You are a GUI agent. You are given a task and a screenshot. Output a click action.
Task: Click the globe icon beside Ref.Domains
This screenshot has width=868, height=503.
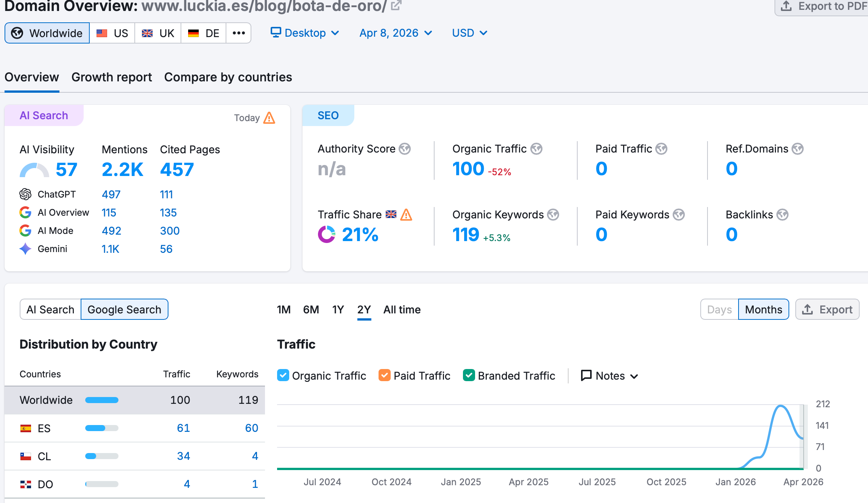click(x=798, y=149)
